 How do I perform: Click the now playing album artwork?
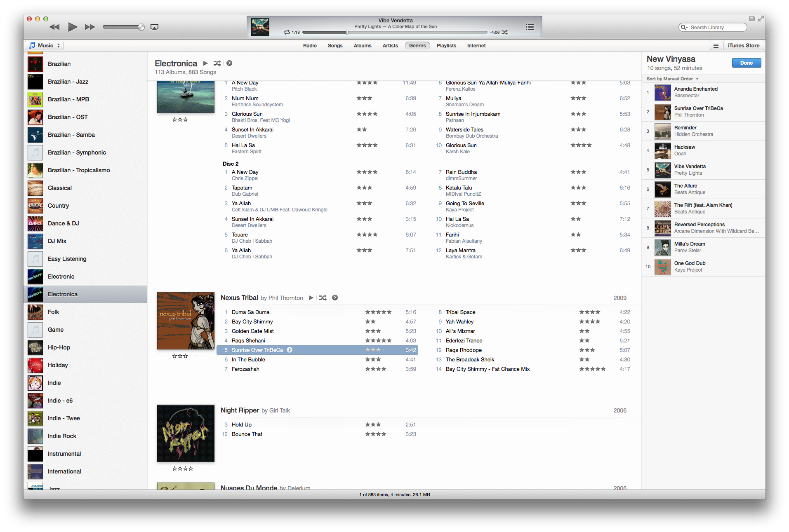[x=260, y=27]
